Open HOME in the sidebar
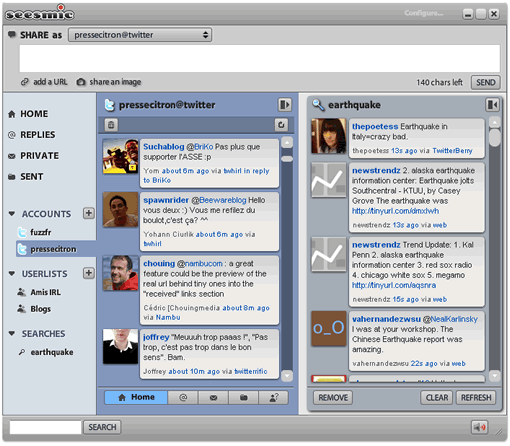The image size is (510, 446). coord(29,114)
